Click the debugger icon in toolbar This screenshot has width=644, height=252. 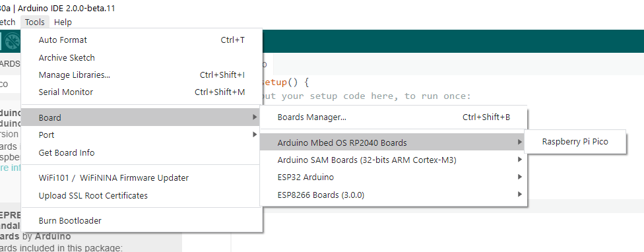coord(13,41)
